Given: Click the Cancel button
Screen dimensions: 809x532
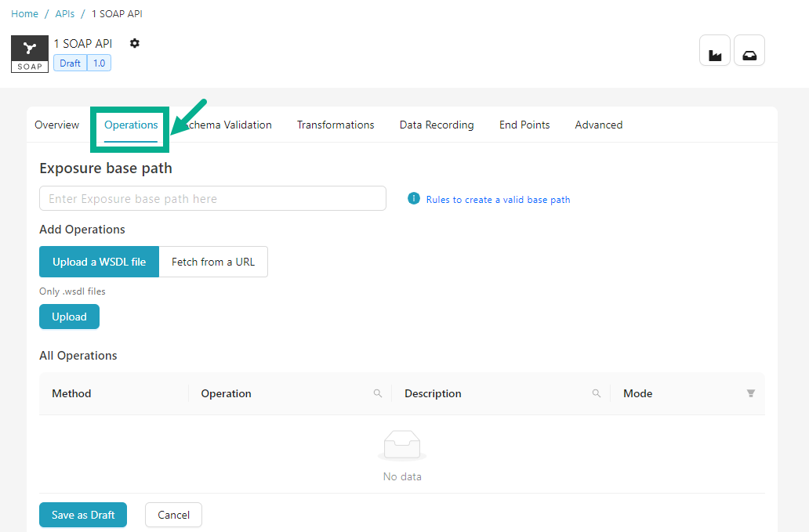Looking at the screenshot, I should 173,515.
